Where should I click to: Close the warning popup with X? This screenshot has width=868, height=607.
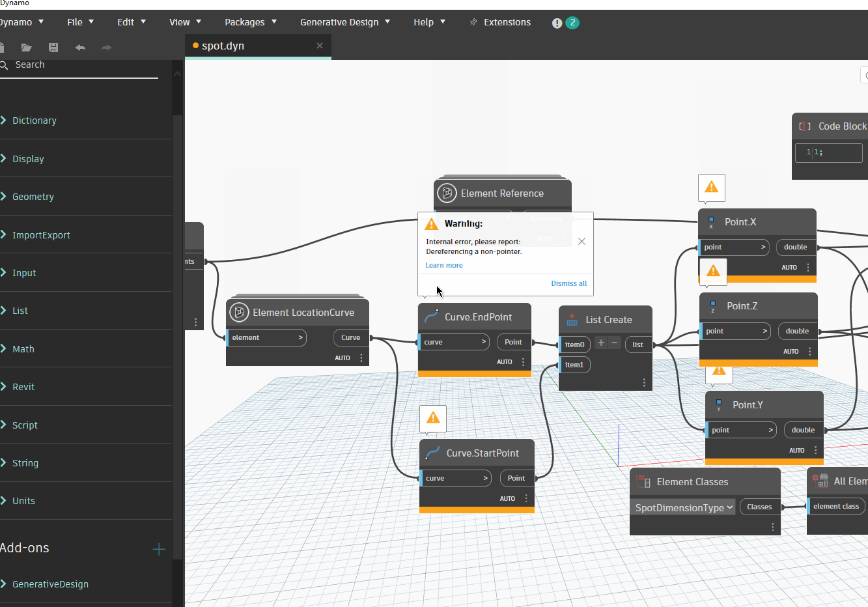click(x=581, y=242)
